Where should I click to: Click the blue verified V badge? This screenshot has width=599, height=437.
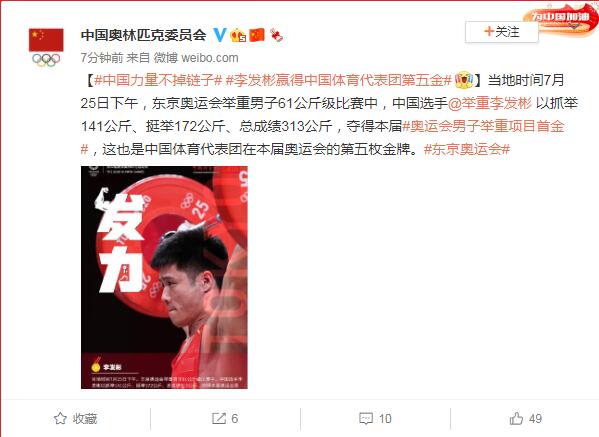point(220,35)
